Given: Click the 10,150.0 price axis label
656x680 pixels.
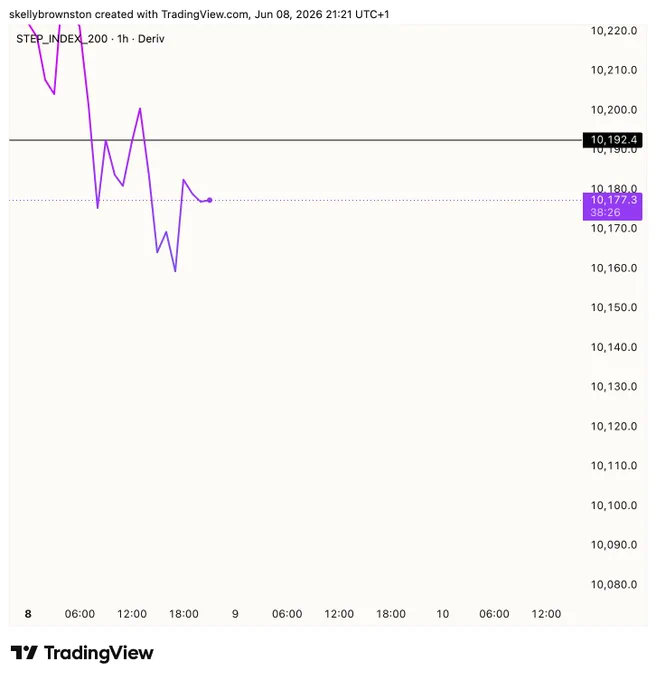Looking at the screenshot, I should [614, 307].
